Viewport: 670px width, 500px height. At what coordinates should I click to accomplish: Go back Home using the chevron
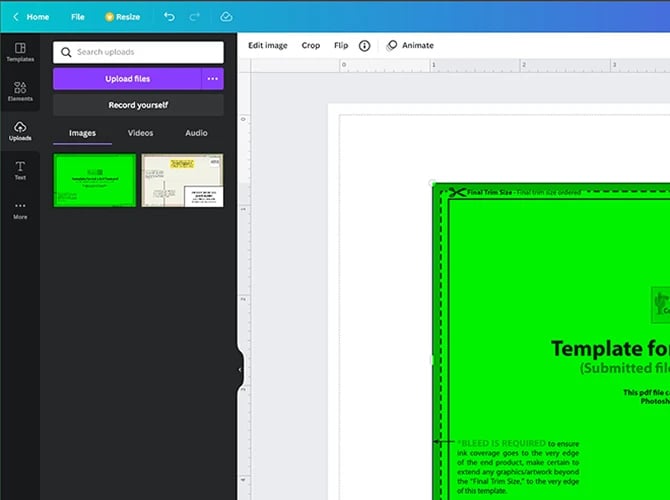(15, 17)
